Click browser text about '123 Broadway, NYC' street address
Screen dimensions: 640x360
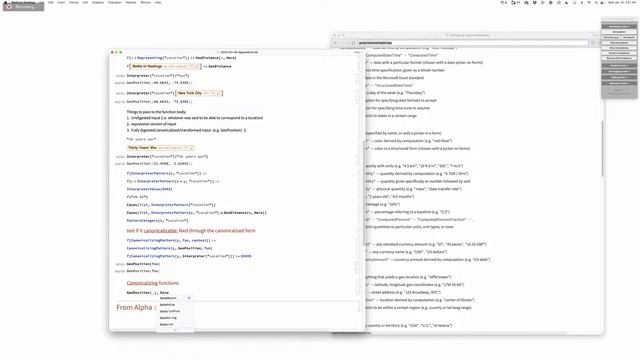point(405,292)
